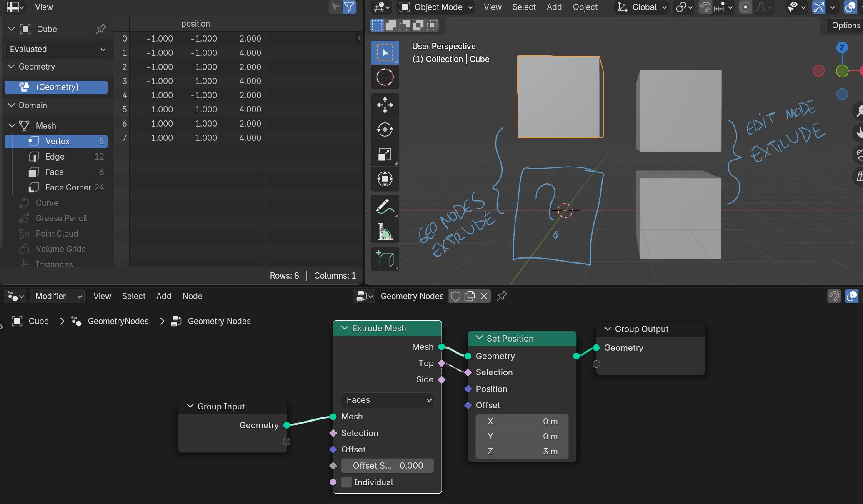Collapse the Set Position node
Viewport: 863px width, 504px height.
tap(479, 338)
